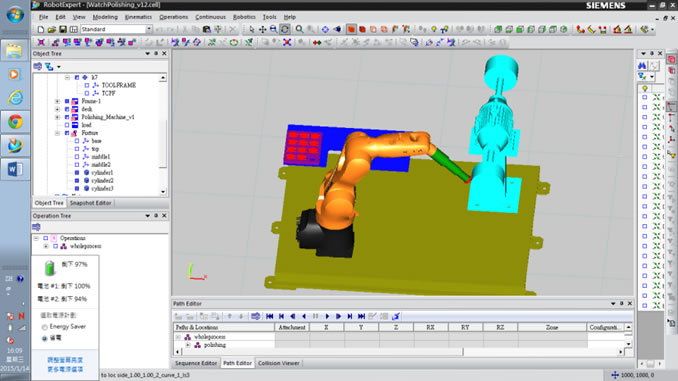Click the red phone-shaped toolbar icon
The image size is (678, 381).
[580, 29]
